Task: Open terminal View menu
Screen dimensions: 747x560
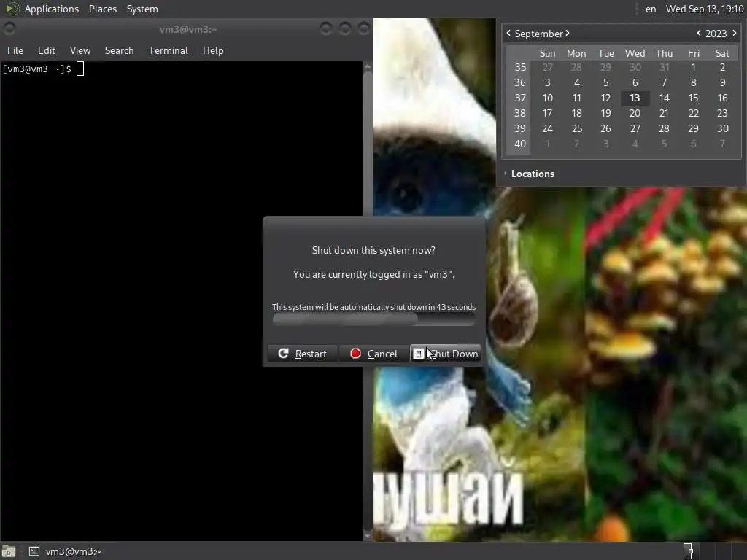Action: click(80, 50)
